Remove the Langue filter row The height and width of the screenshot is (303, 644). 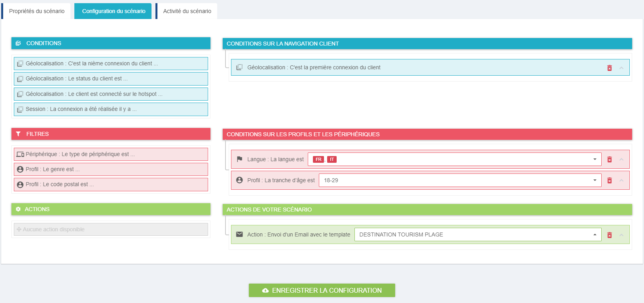[609, 160]
